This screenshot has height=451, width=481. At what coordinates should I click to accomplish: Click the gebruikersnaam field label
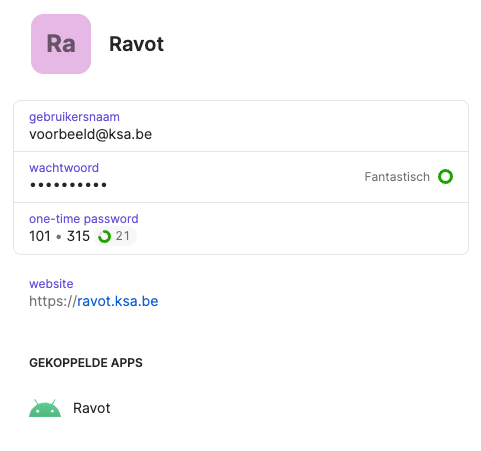[x=74, y=117]
